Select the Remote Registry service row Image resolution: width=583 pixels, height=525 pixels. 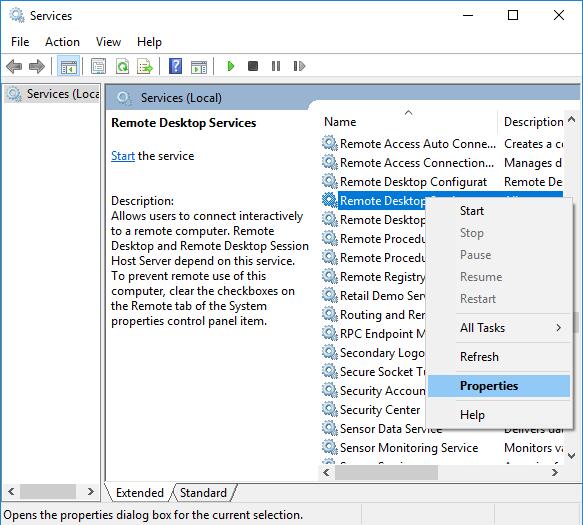374,276
